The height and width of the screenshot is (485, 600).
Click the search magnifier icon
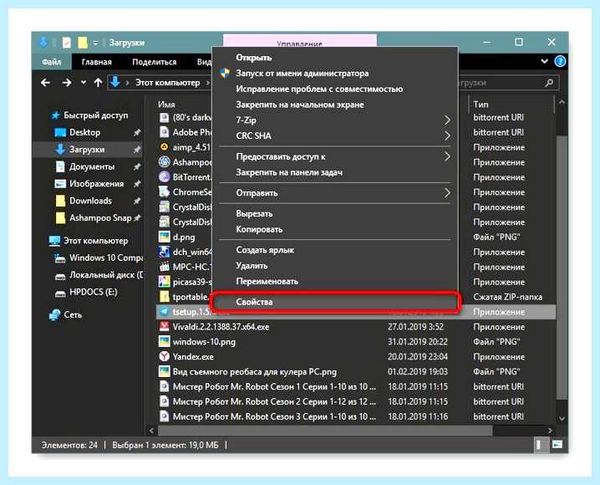pyautogui.click(x=549, y=82)
